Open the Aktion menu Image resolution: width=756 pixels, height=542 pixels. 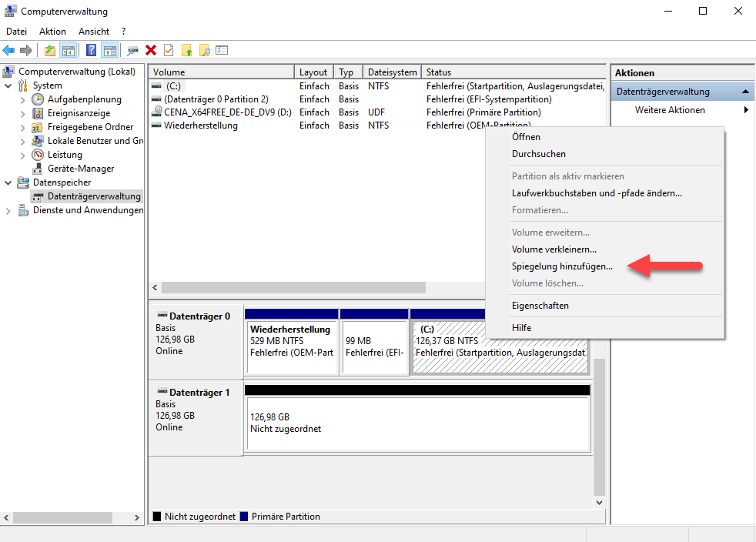click(x=52, y=32)
